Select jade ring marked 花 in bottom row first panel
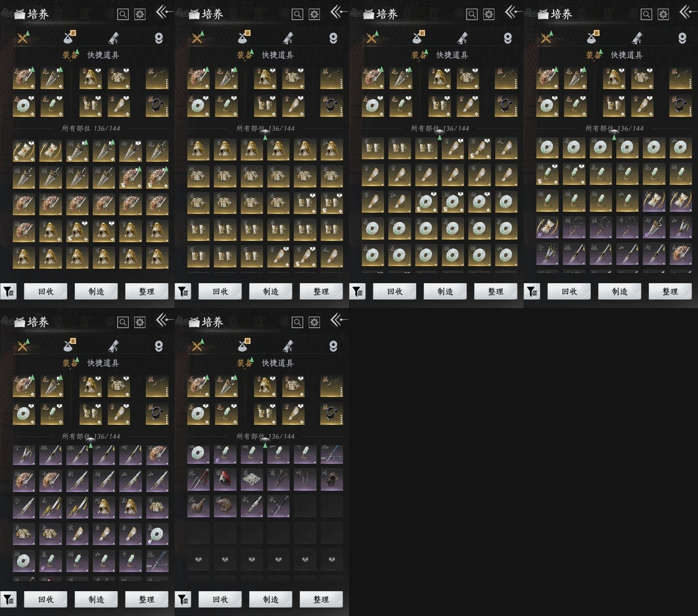Viewport: 698px width, 616px height. click(x=157, y=535)
